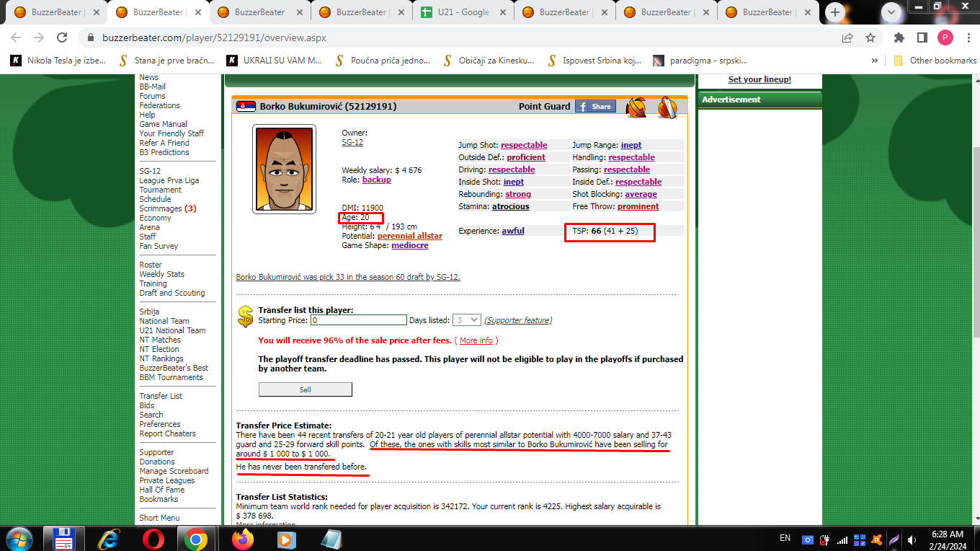Reload the page
Viewport: 980px width, 551px height.
tap(62, 38)
